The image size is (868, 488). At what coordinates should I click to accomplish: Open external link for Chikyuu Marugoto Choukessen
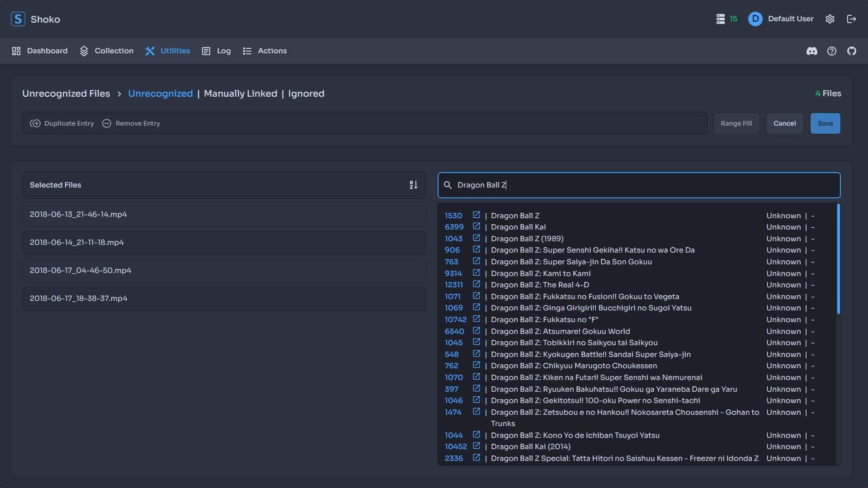tap(476, 365)
